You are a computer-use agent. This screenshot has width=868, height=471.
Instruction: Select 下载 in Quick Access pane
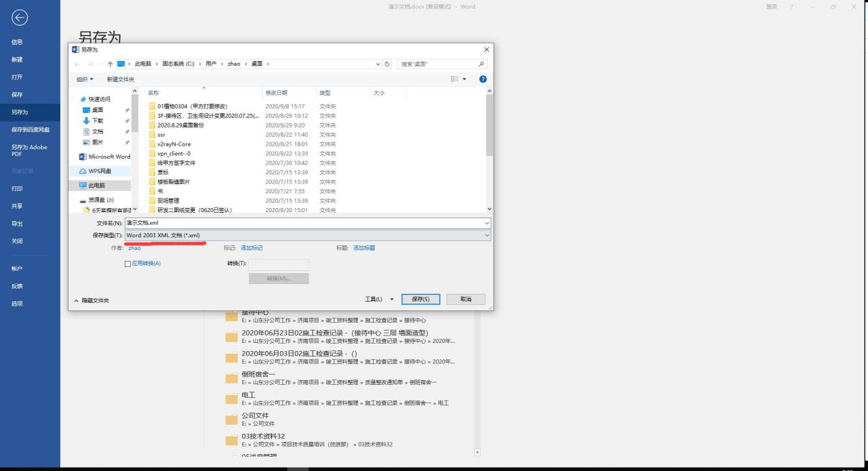point(98,121)
